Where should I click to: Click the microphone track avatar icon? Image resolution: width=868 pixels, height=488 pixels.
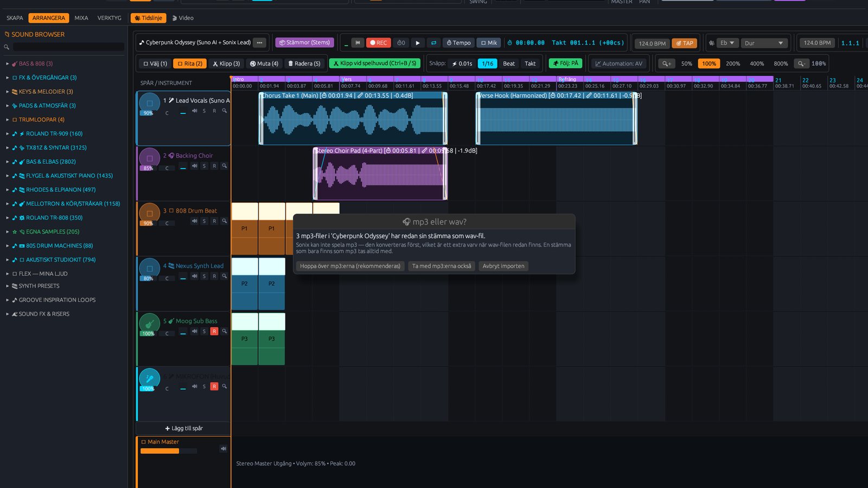pos(149,378)
